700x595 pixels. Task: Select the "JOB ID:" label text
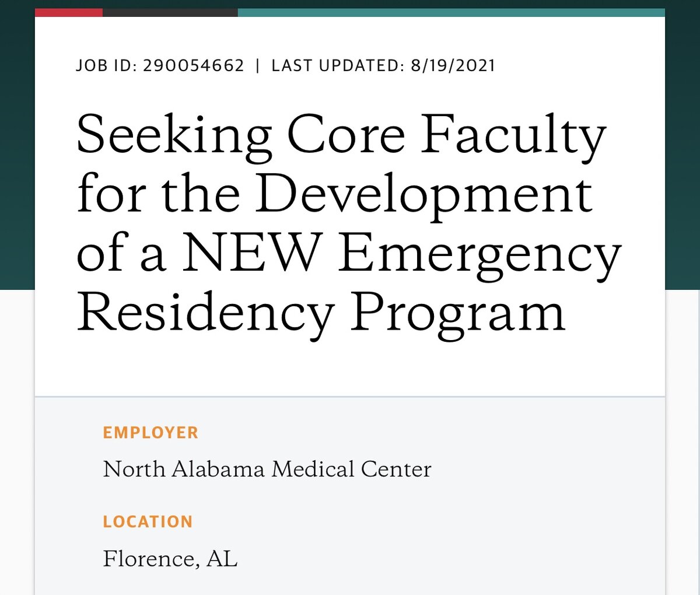coord(106,65)
